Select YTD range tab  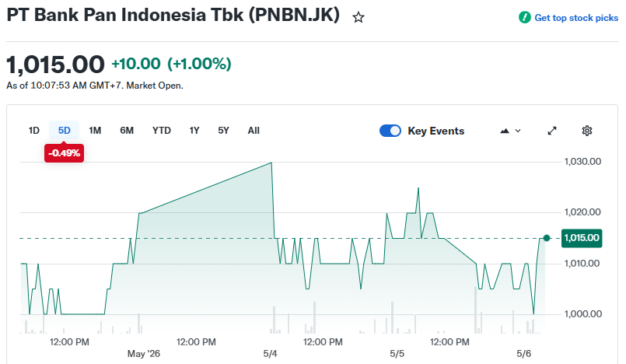pyautogui.click(x=161, y=131)
